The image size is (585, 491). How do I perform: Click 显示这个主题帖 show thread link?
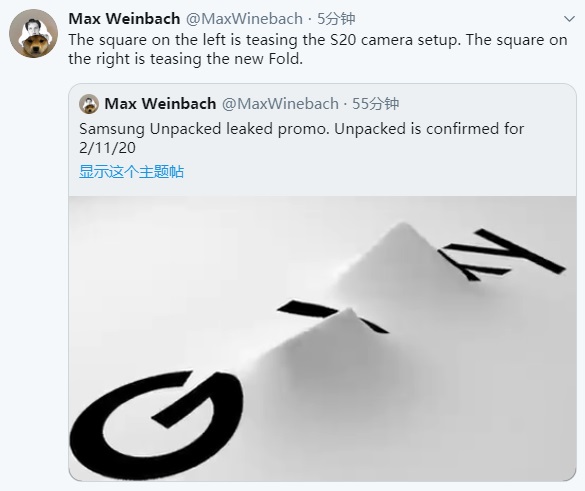click(x=131, y=172)
